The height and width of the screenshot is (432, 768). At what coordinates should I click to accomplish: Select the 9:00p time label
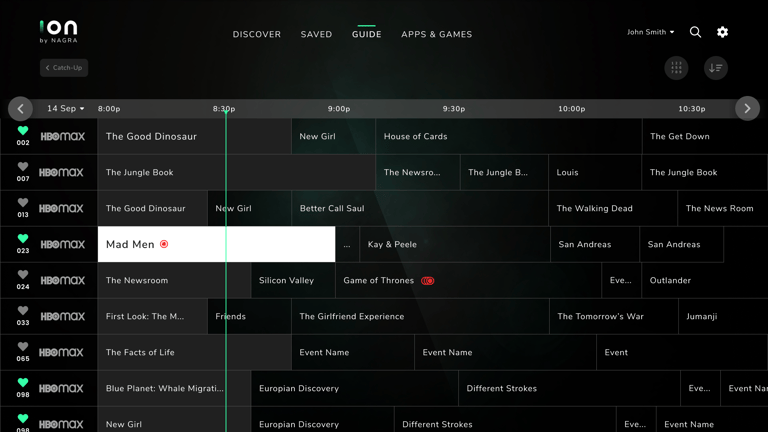tap(339, 109)
